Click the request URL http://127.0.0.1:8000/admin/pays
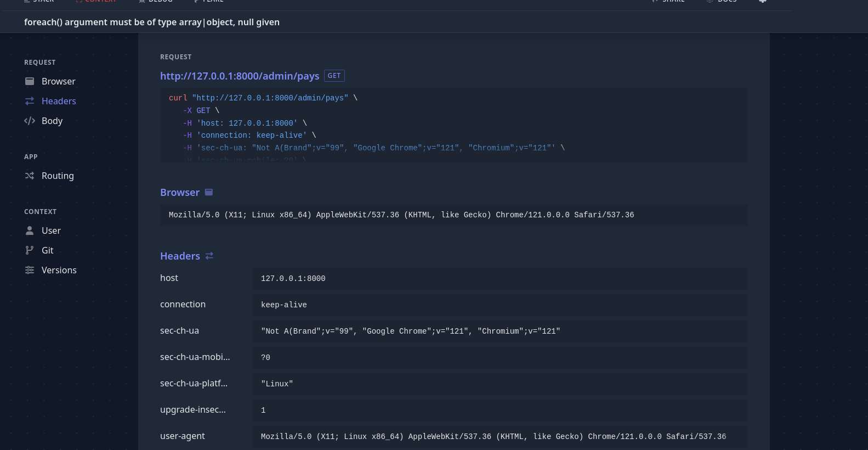Image resolution: width=868 pixels, height=450 pixels. click(240, 76)
